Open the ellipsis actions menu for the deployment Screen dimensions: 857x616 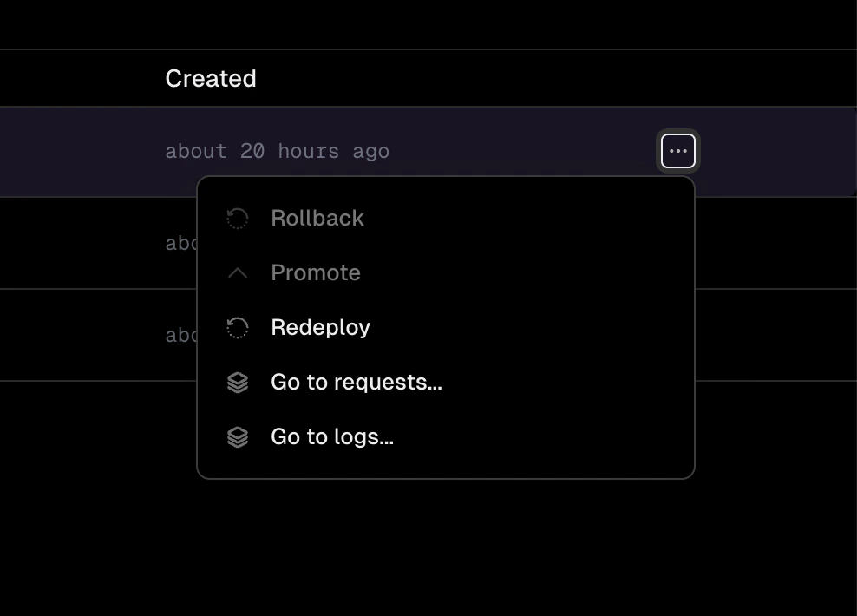(x=677, y=150)
